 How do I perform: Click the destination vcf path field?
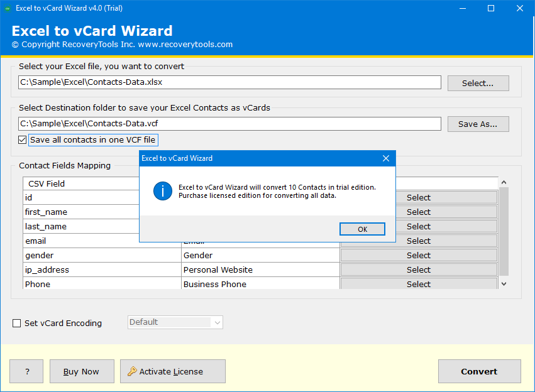pos(229,124)
